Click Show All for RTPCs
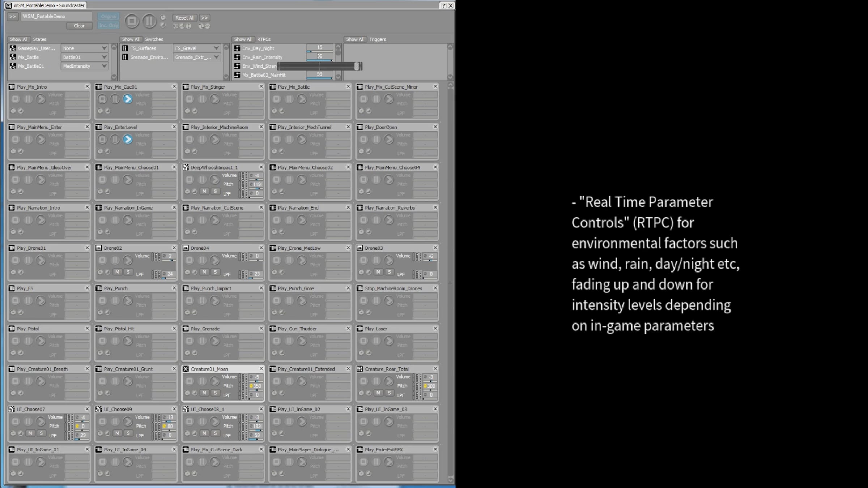 coord(242,39)
